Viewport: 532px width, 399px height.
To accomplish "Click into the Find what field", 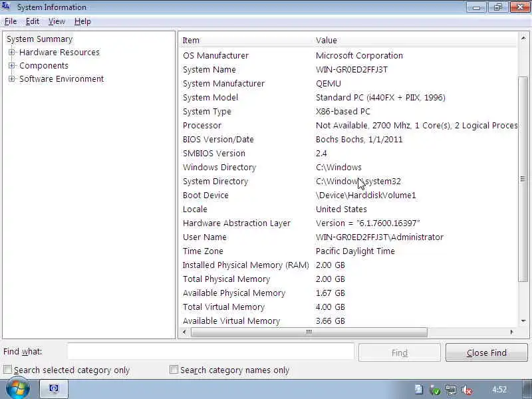I will coord(211,351).
